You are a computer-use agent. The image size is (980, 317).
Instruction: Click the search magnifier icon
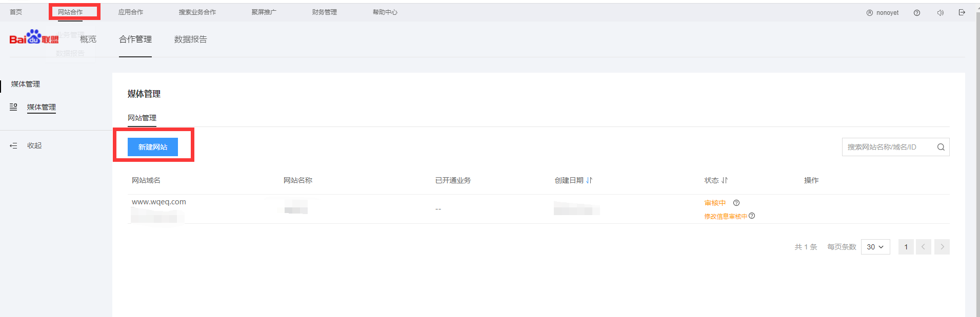(941, 147)
